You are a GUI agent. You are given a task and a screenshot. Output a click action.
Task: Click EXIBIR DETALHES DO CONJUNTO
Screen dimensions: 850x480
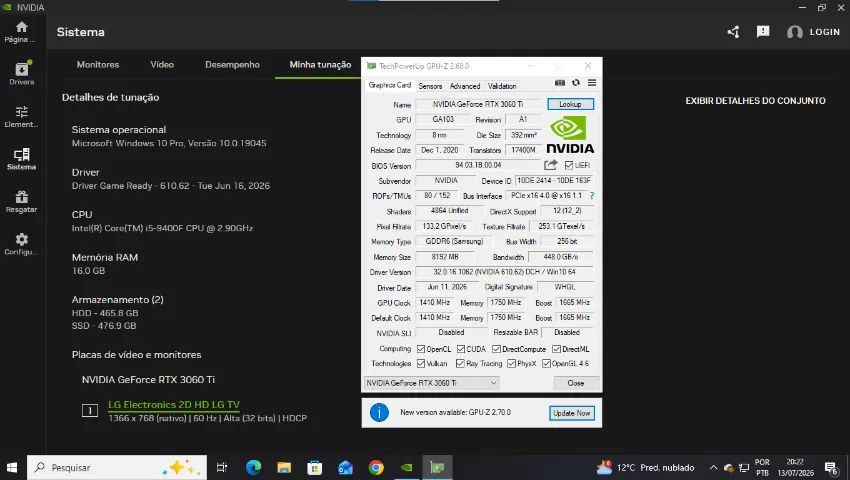pyautogui.click(x=755, y=101)
